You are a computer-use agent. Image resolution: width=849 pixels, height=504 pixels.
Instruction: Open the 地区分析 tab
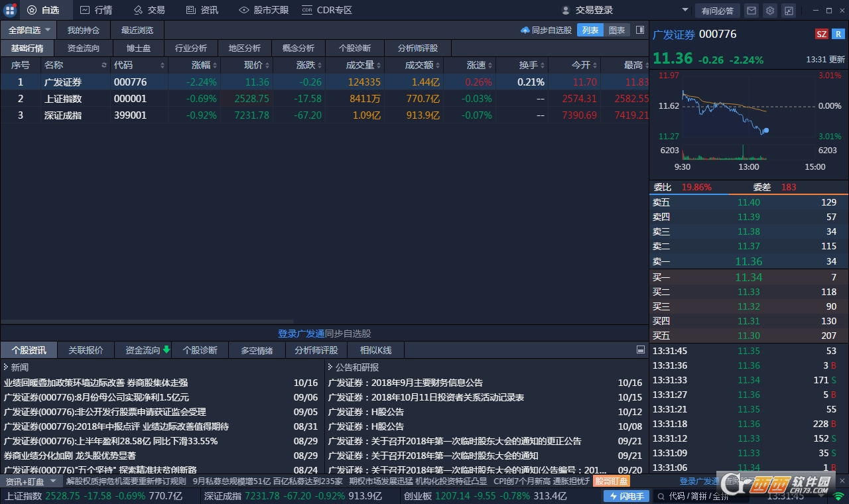[x=245, y=48]
